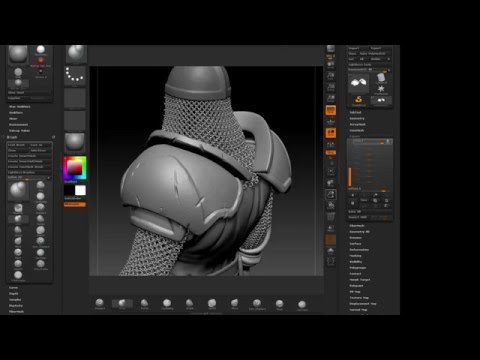Image resolution: width=480 pixels, height=360 pixels.
Task: Open the stroke type thumbnail with dots
Action: (75, 75)
